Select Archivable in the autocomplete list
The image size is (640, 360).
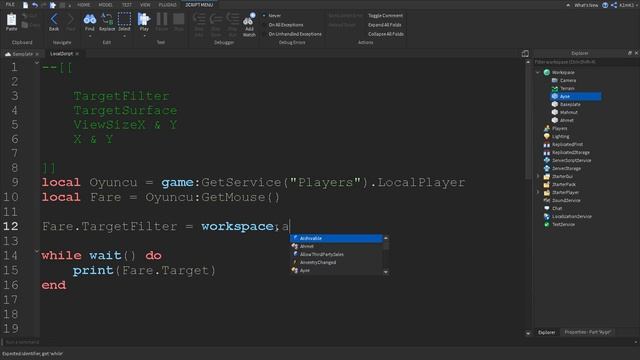point(336,238)
